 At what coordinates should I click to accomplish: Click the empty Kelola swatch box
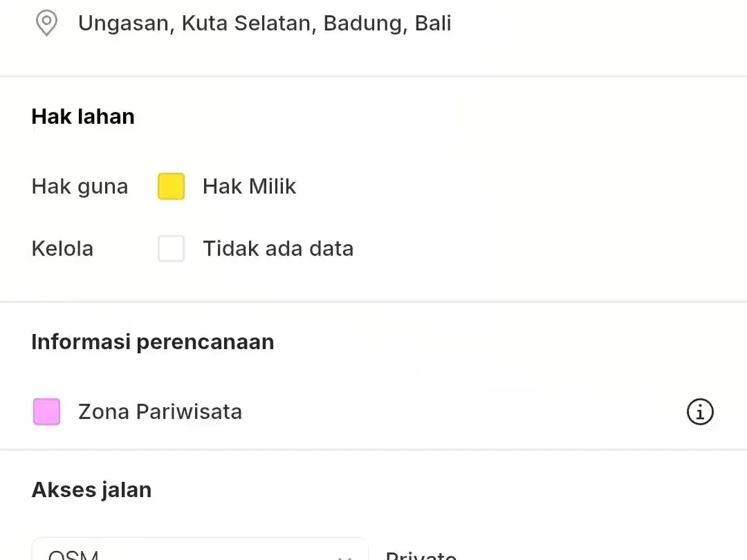click(x=171, y=249)
